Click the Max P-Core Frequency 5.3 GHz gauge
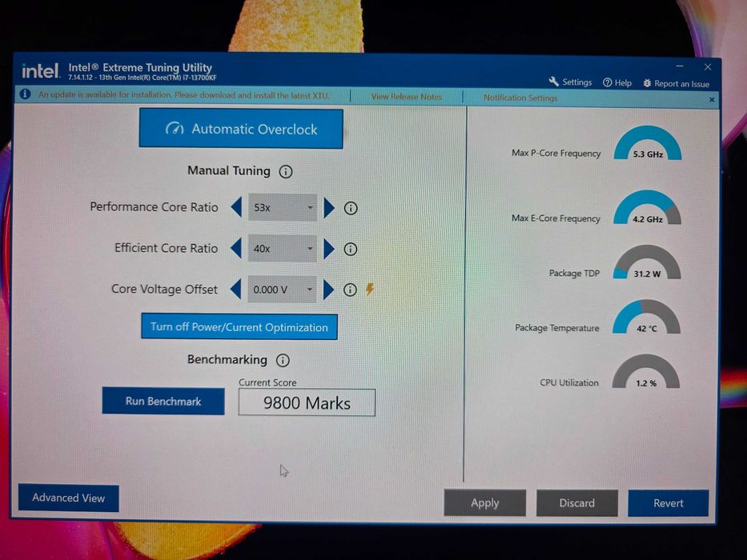 pos(648,143)
